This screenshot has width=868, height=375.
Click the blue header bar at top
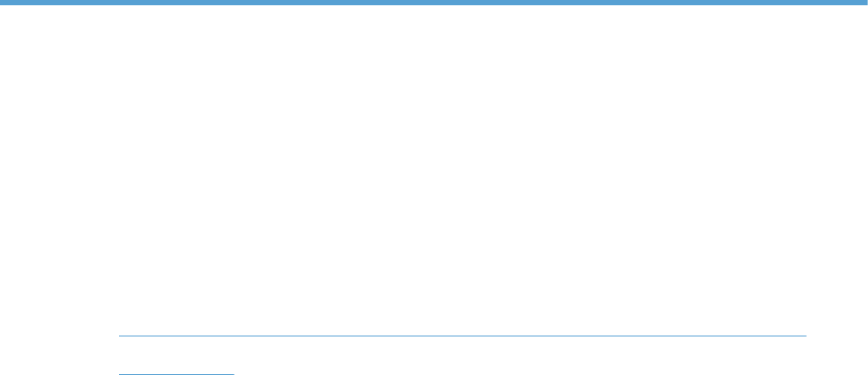pos(434,3)
